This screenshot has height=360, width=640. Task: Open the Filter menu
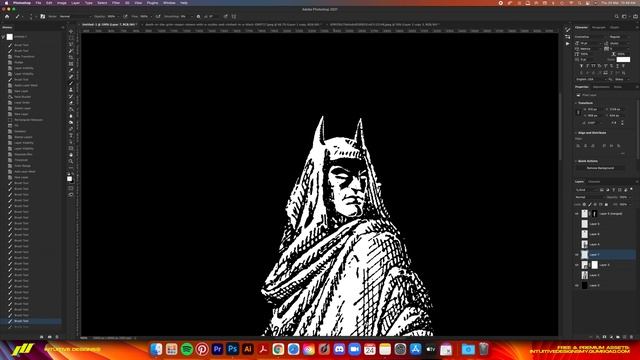click(116, 3)
